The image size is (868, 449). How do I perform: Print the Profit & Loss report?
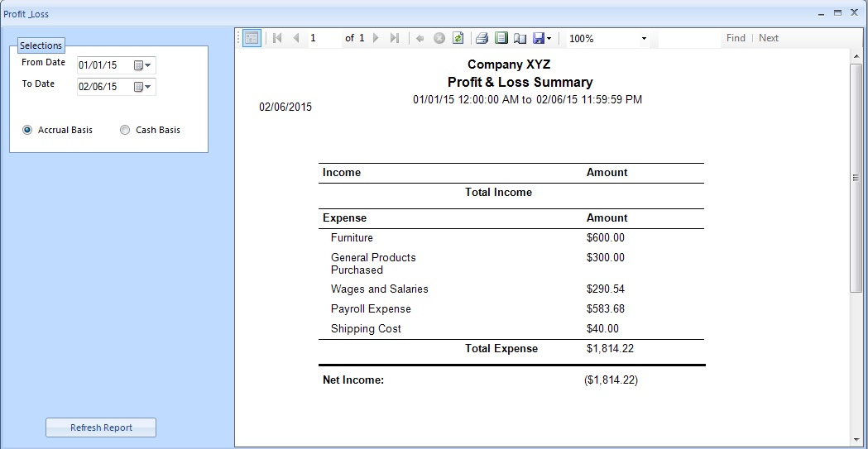coord(482,38)
